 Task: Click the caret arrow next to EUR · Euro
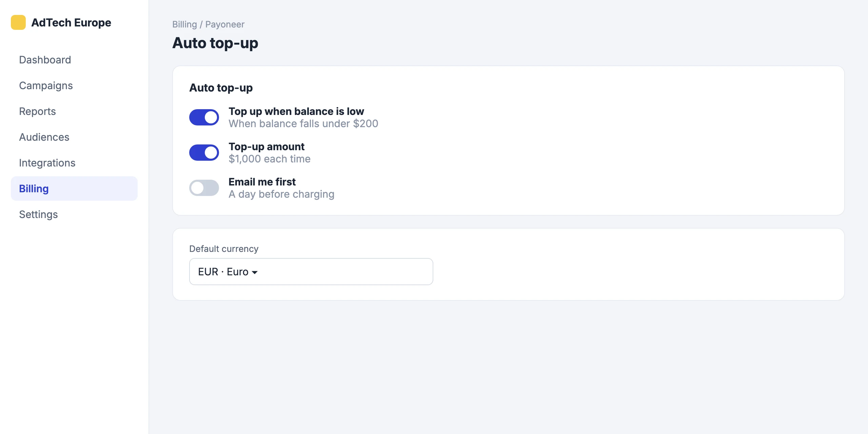click(x=255, y=272)
